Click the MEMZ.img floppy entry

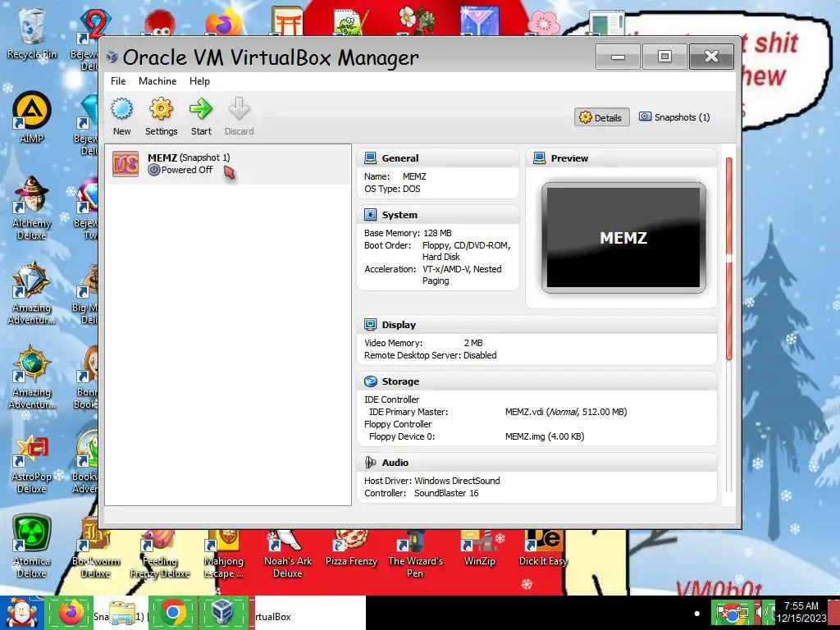[545, 436]
